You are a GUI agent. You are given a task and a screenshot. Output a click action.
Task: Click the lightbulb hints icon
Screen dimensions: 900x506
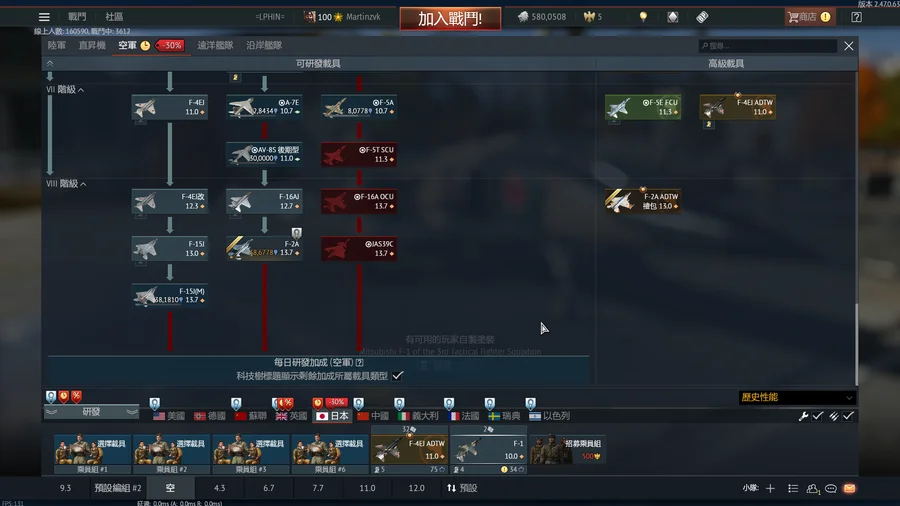pos(643,17)
